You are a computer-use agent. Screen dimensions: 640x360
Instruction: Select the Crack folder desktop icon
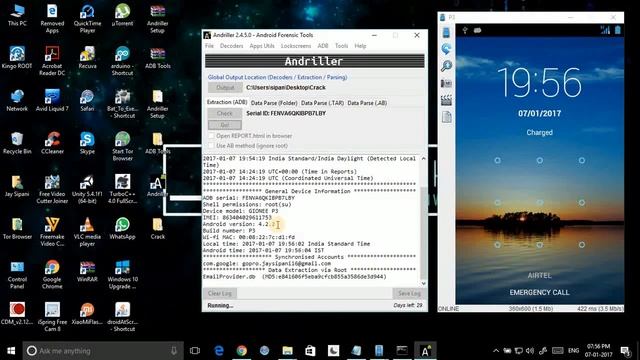pyautogui.click(x=158, y=228)
